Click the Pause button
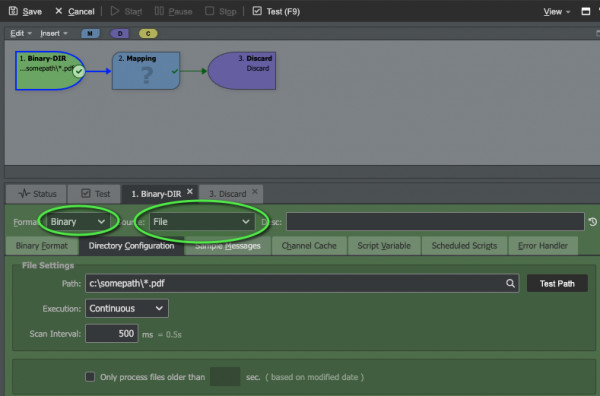This screenshot has width=600, height=396. 173,11
